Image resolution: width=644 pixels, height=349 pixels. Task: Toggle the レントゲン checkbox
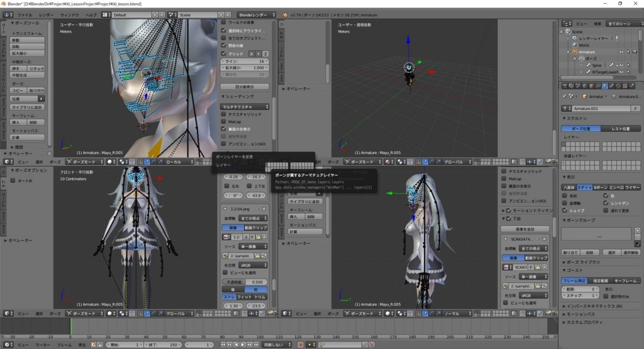606,203
